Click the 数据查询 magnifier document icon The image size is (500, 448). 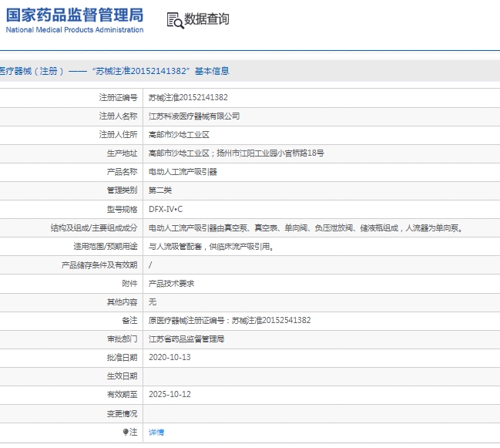(176, 20)
